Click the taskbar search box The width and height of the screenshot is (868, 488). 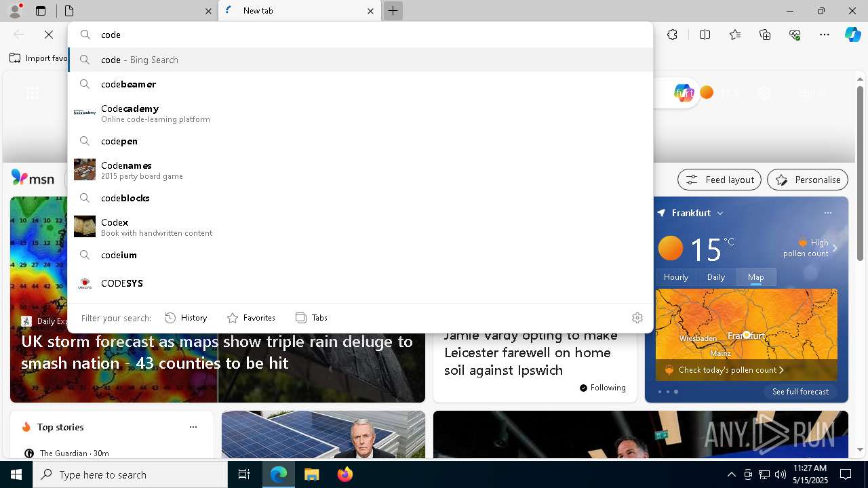pos(130,474)
